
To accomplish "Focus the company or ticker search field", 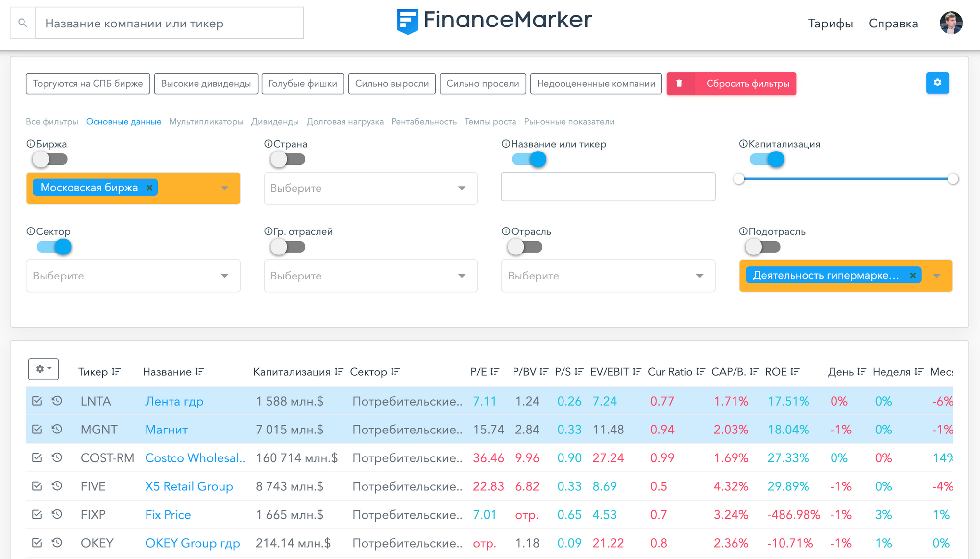I will (x=170, y=23).
